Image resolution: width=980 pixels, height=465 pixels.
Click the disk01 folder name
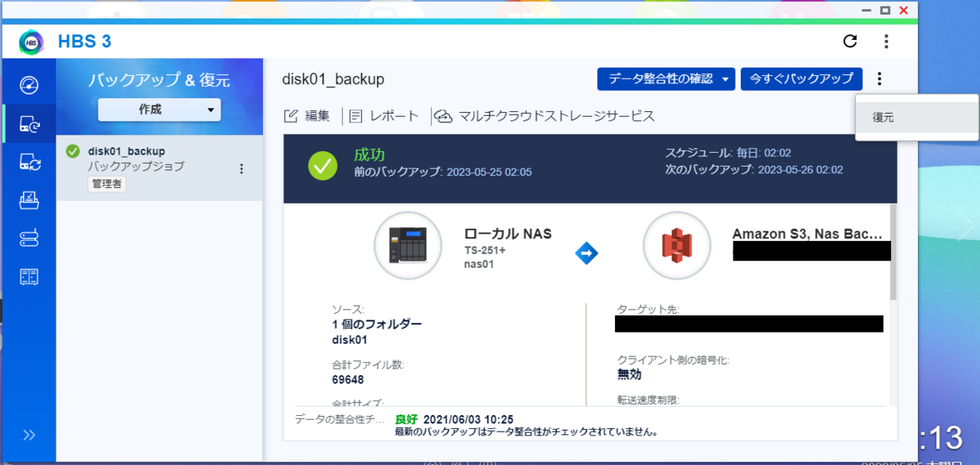350,339
